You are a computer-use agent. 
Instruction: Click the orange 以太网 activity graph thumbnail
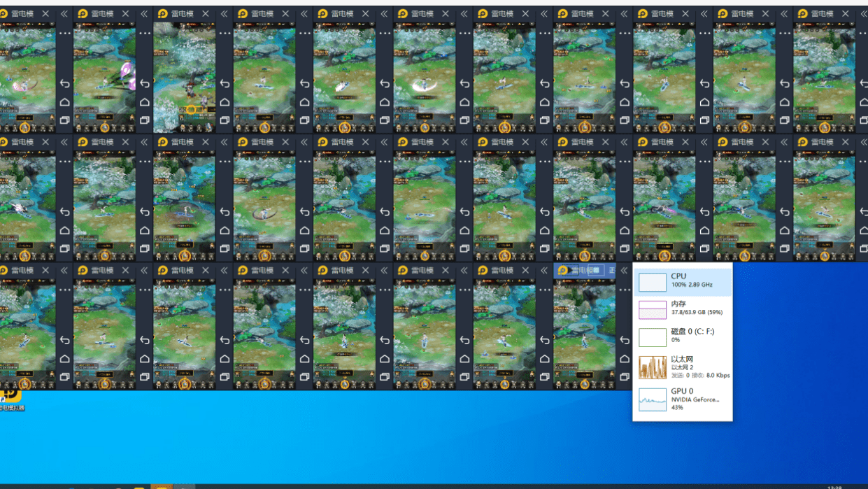[x=652, y=367]
